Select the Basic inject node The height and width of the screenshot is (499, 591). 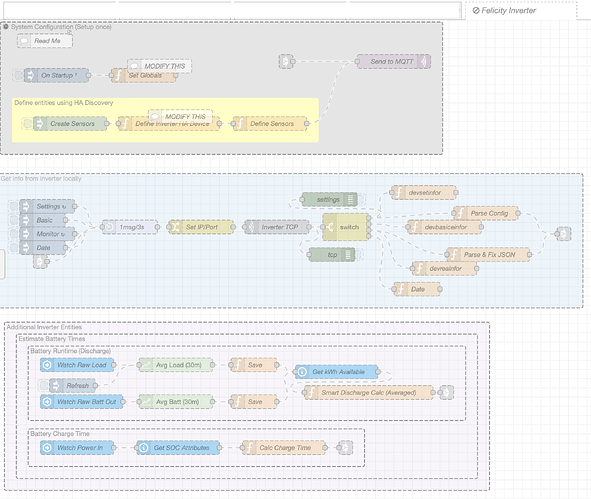pos(43,220)
